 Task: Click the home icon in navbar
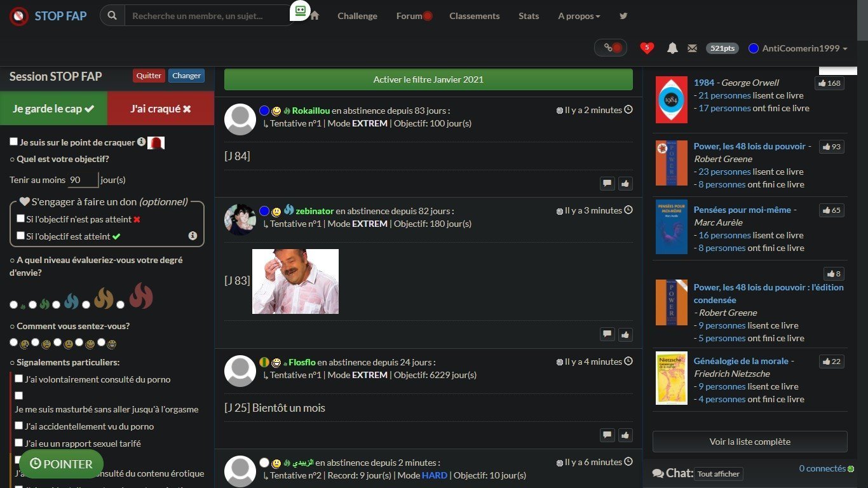point(314,16)
